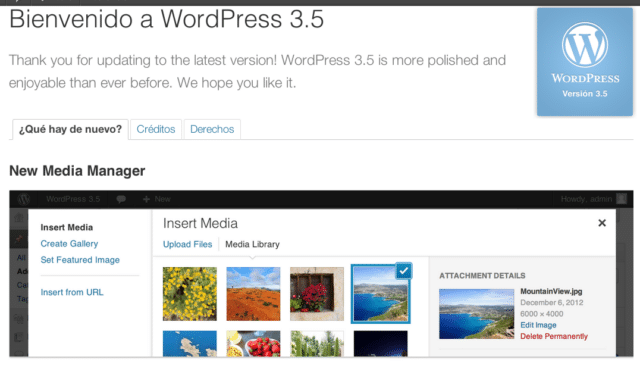This screenshot has height=372, width=640.
Task: Click the December 6, 2012 date text
Action: pos(551,303)
